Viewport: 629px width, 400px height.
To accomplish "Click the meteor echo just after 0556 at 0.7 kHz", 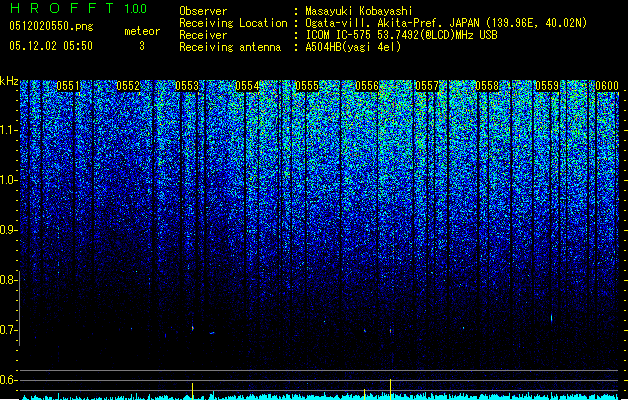I will [390, 331].
